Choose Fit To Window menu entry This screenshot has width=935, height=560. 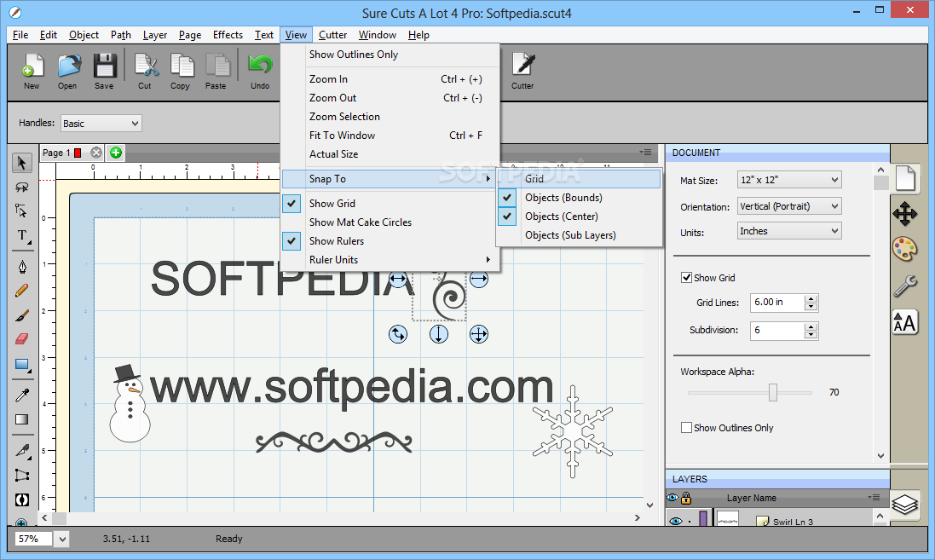pyautogui.click(x=390, y=136)
